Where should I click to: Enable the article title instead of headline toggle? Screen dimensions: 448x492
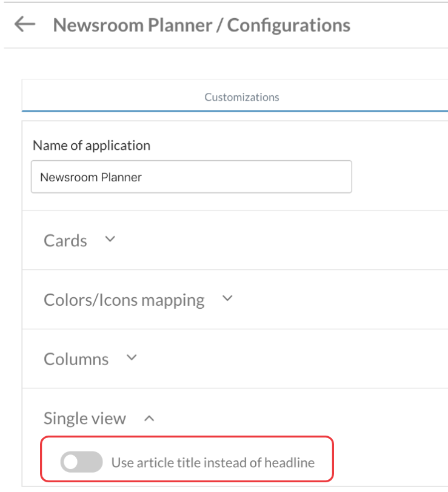point(81,463)
